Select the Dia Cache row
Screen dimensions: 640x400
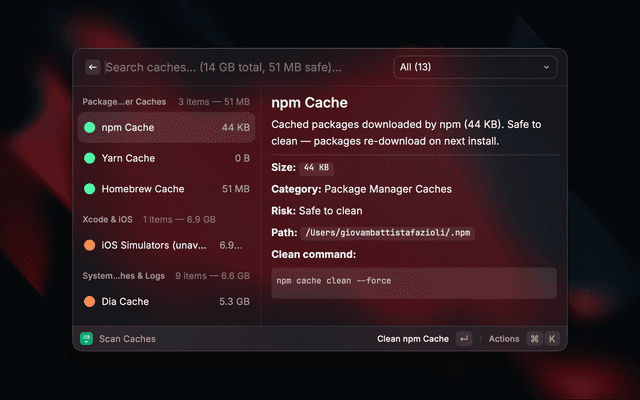point(166,301)
